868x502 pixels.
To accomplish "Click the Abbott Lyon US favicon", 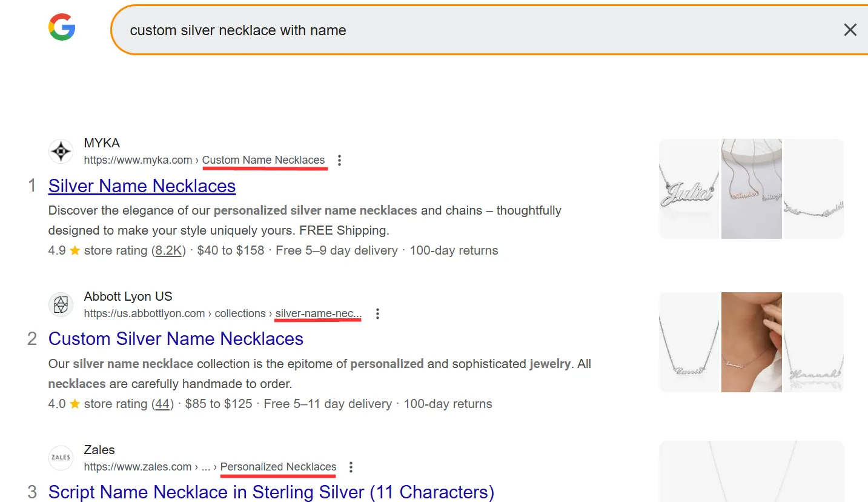I will (61, 305).
